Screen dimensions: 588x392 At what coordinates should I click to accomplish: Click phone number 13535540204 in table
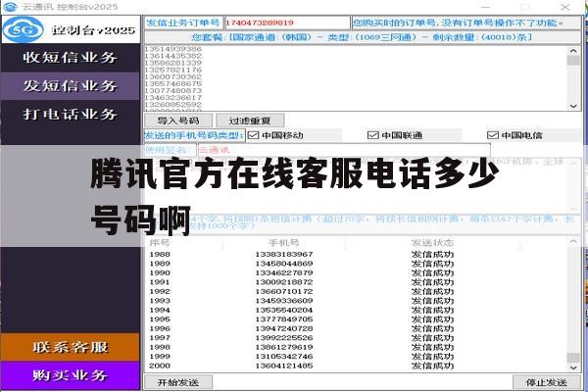284,310
